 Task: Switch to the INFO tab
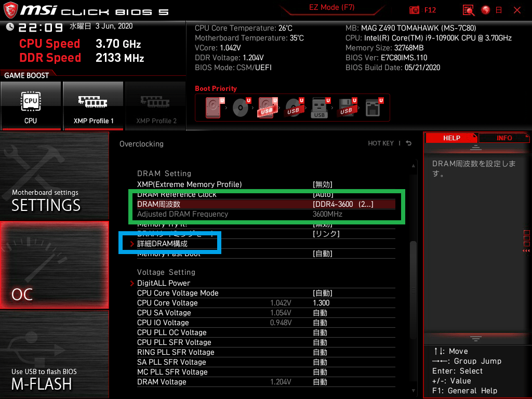click(504, 138)
